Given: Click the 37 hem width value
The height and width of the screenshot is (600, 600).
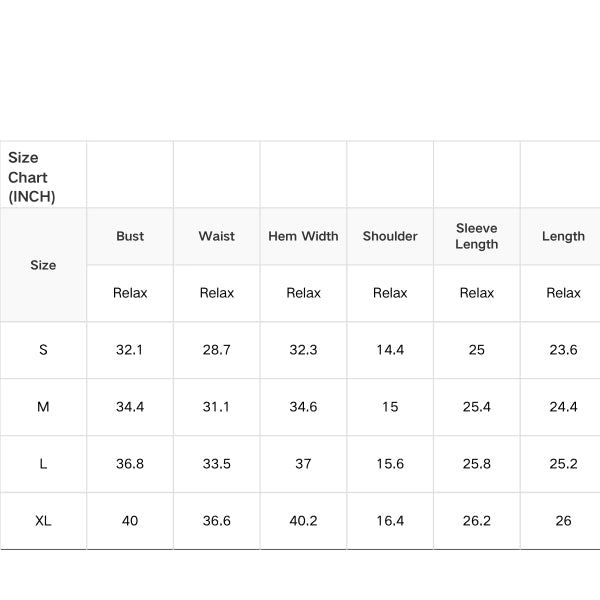Looking at the screenshot, I should click(303, 464).
